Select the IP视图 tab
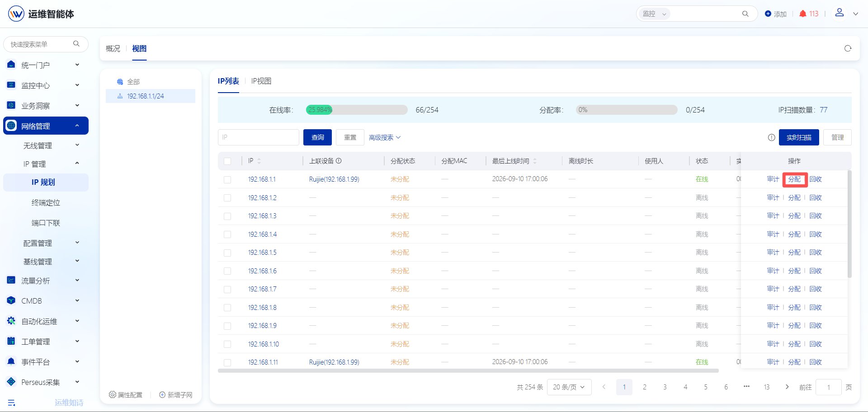868x412 pixels. tap(261, 81)
